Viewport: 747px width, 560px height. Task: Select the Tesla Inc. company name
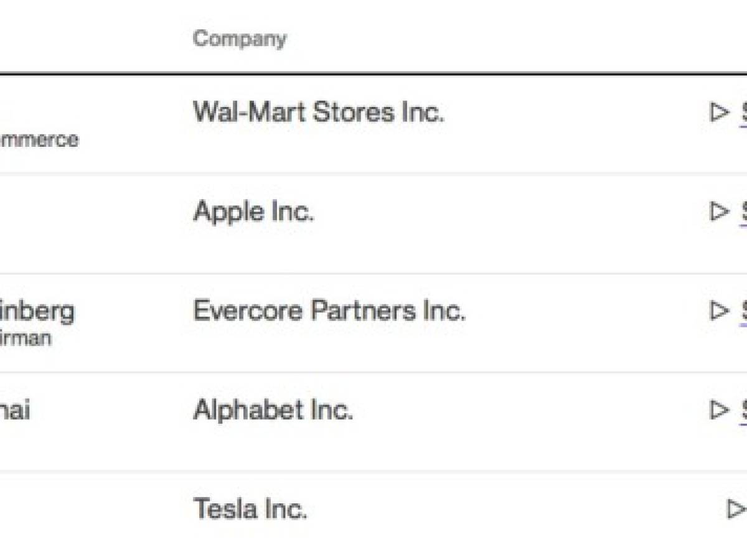tap(250, 509)
